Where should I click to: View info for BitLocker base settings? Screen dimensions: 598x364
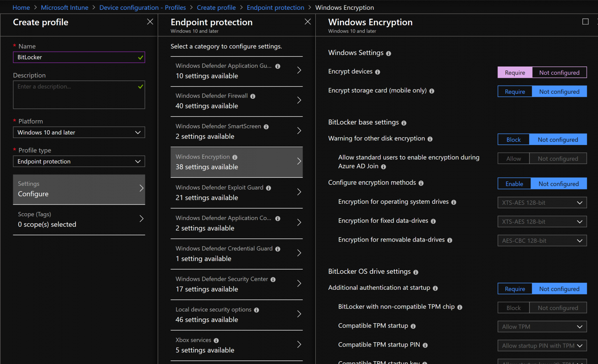(404, 123)
